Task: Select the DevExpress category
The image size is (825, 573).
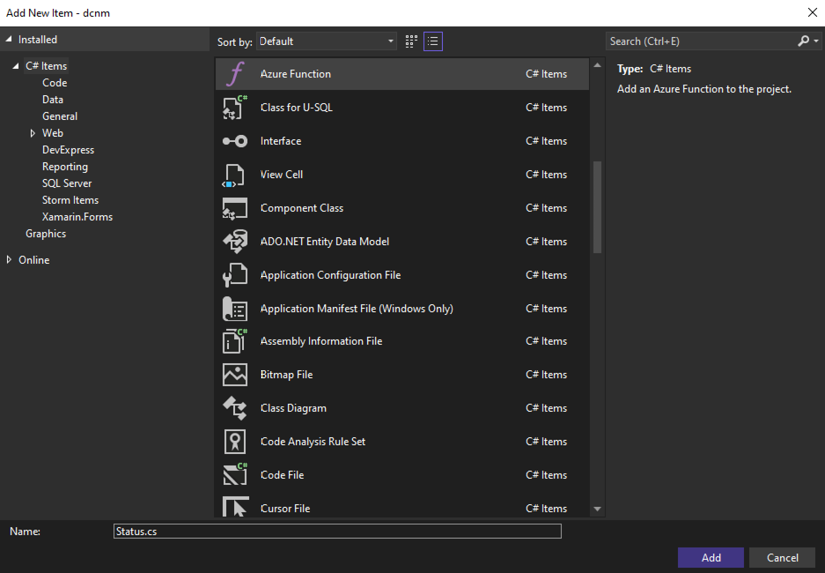Action: 68,150
